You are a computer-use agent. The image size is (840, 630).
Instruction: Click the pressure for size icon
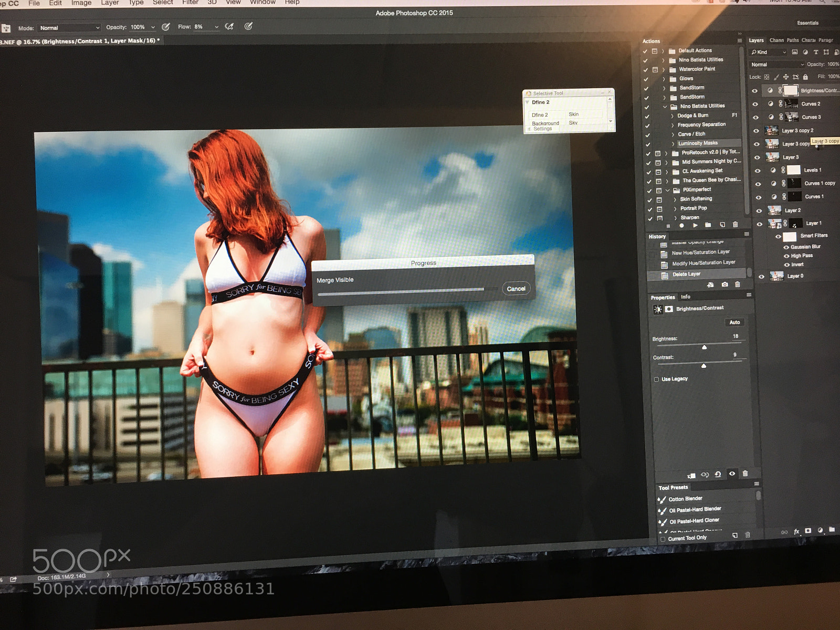(248, 26)
